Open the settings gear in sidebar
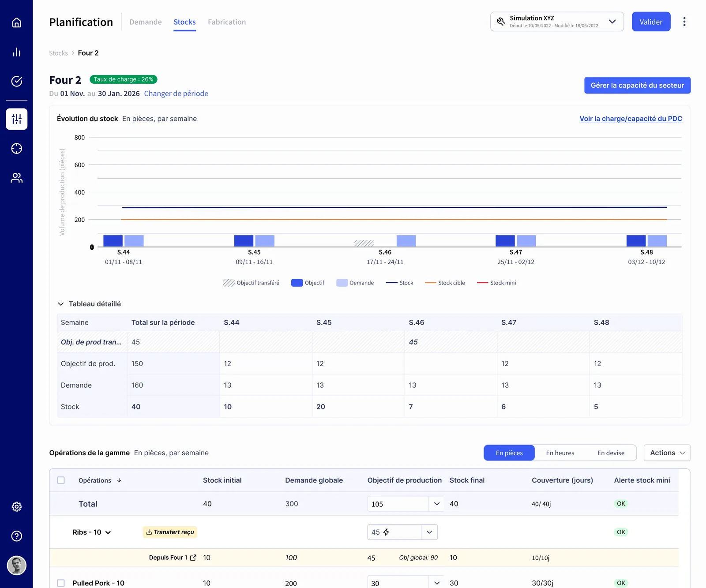Viewport: 706px width, 588px height. point(16,507)
